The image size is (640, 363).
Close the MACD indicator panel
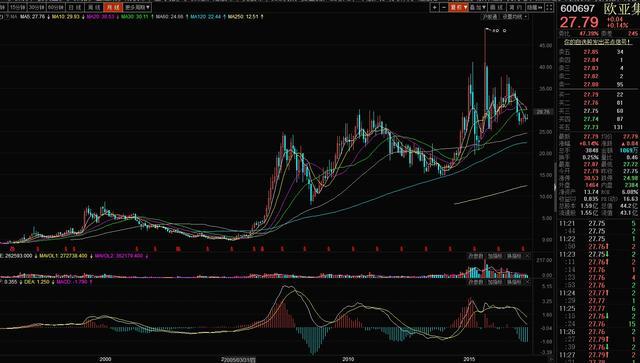527,282
